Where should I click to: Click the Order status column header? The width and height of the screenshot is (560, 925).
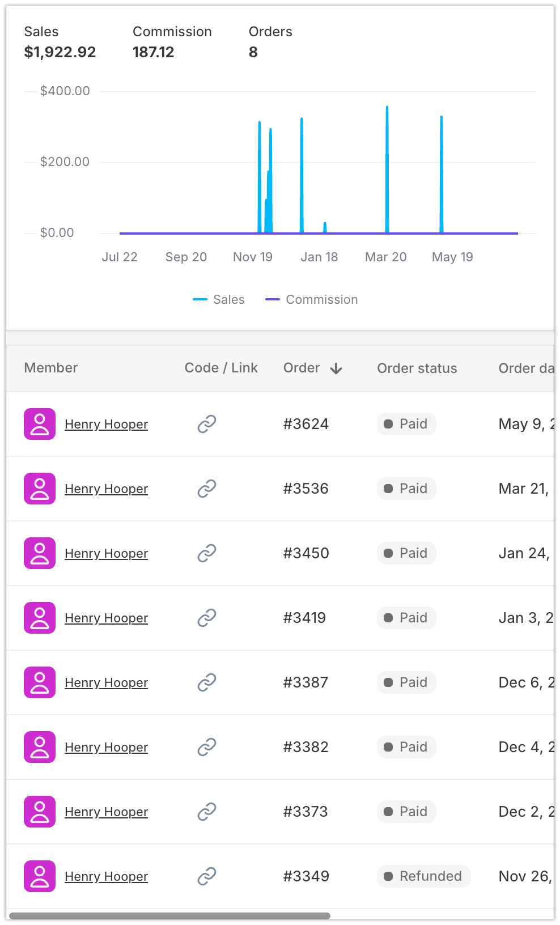tap(417, 368)
